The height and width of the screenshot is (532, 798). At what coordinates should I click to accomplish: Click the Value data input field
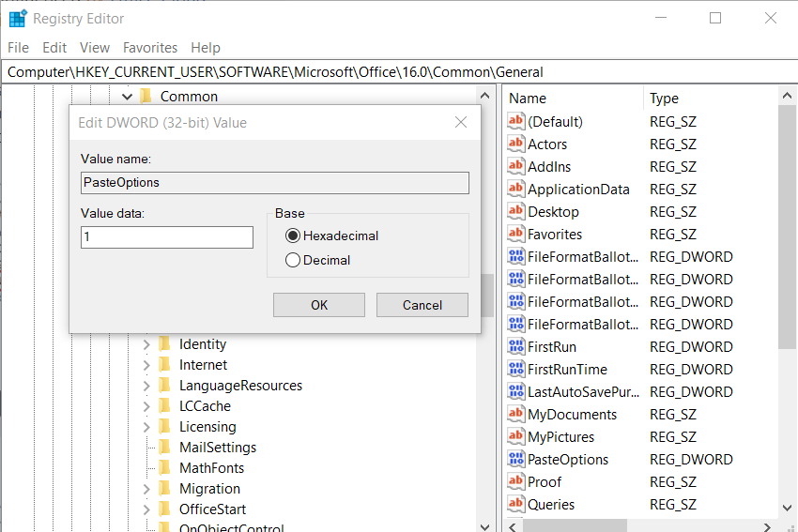pyautogui.click(x=167, y=237)
